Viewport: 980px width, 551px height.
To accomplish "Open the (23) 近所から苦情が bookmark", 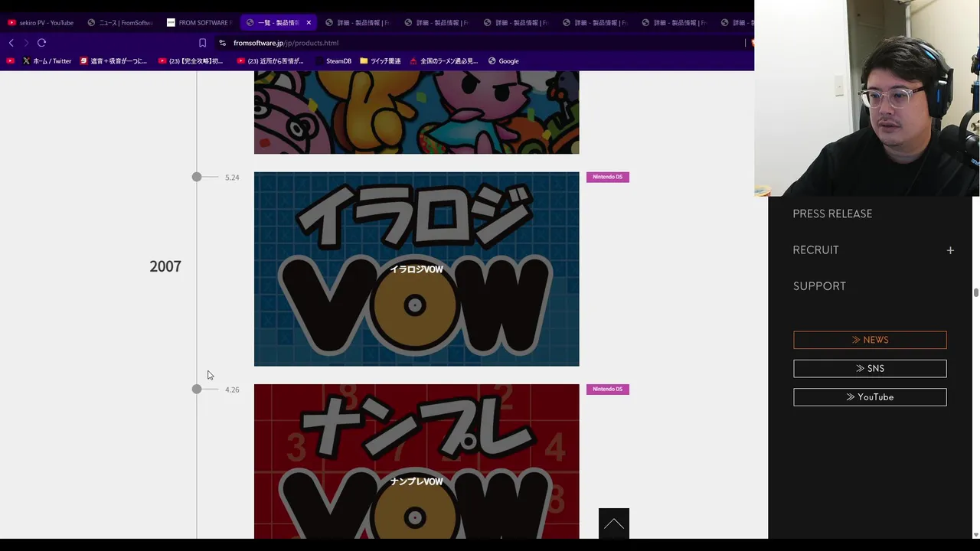I will 270,61.
